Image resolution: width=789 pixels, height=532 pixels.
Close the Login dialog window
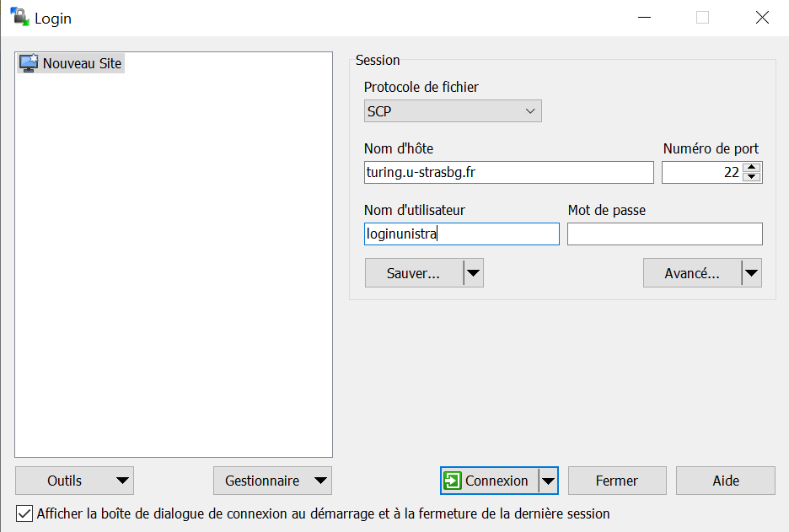click(762, 18)
